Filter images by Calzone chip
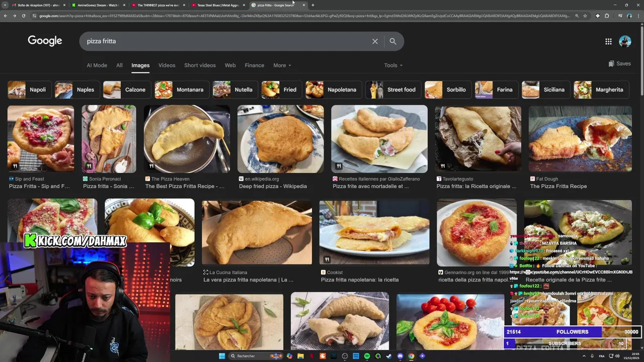This screenshot has height=362, width=644. coord(127,89)
